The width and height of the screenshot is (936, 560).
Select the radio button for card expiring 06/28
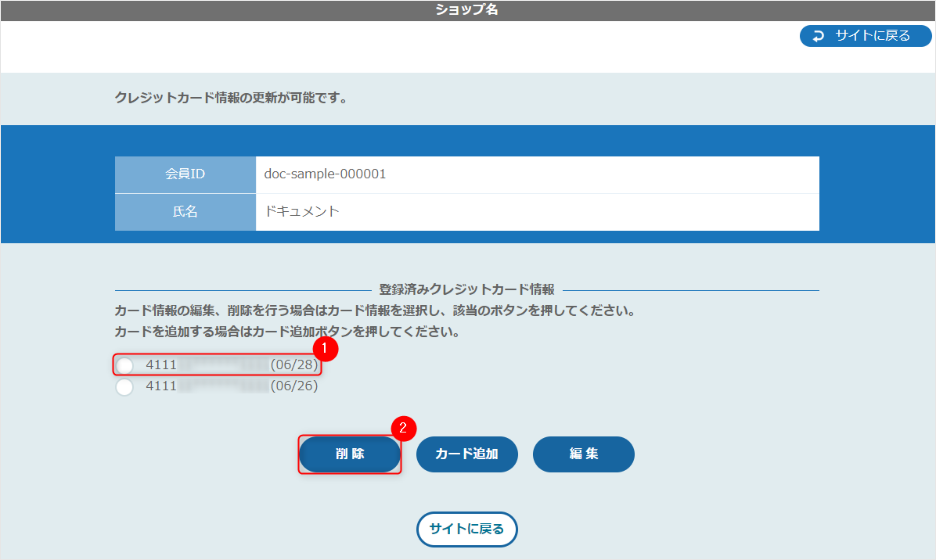pyautogui.click(x=125, y=365)
